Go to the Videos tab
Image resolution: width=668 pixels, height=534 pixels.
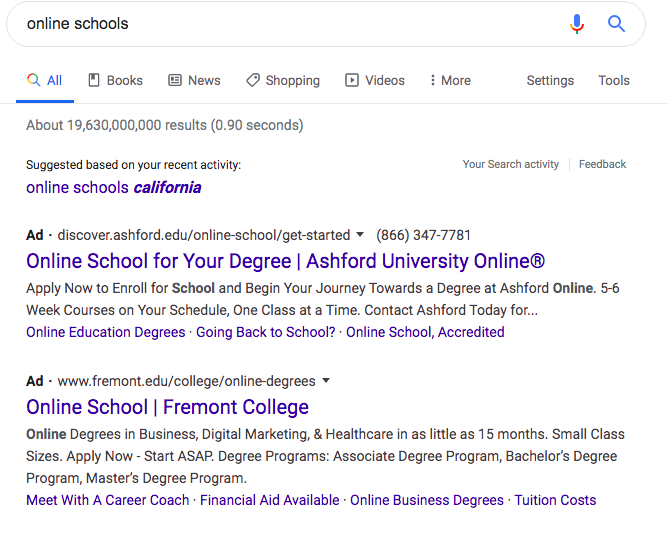[375, 80]
